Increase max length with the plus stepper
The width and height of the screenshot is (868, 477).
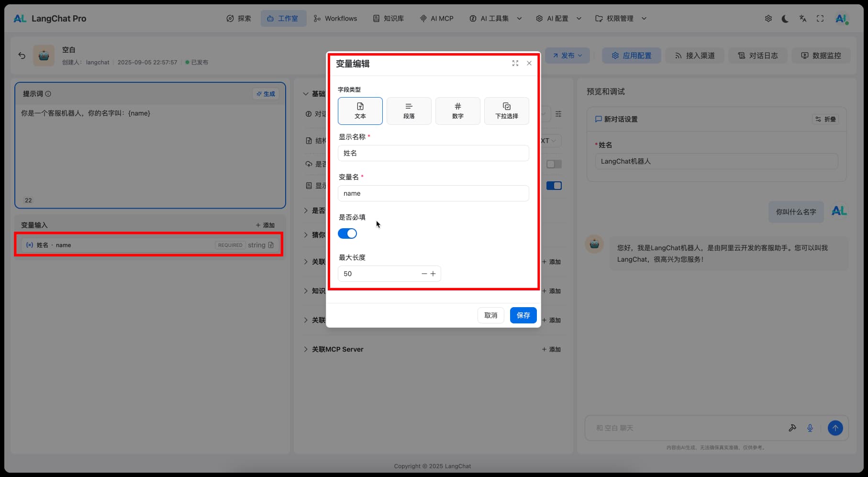(x=433, y=274)
